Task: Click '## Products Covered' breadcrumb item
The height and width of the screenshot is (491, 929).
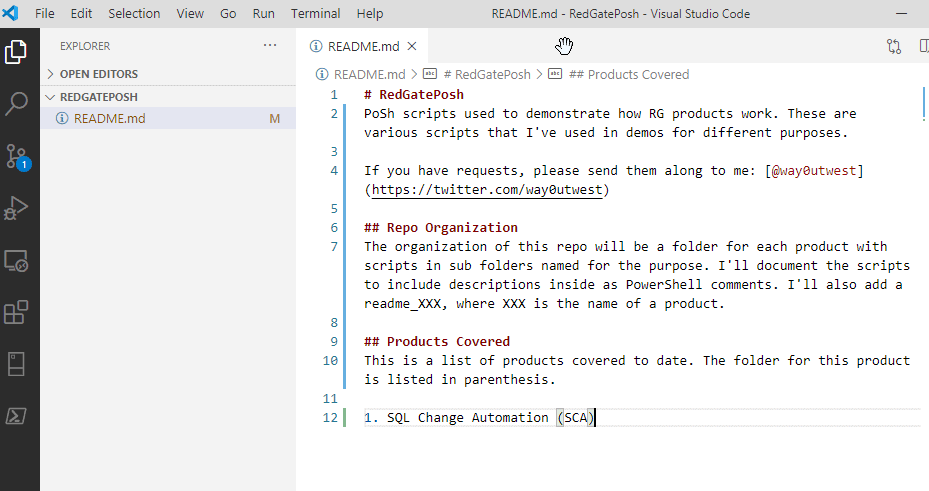Action: coord(629,74)
